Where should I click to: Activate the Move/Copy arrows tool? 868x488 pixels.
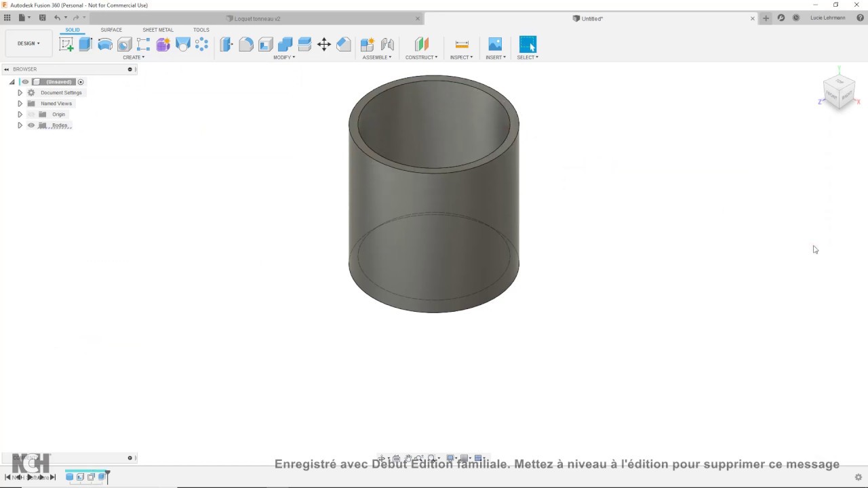point(324,45)
